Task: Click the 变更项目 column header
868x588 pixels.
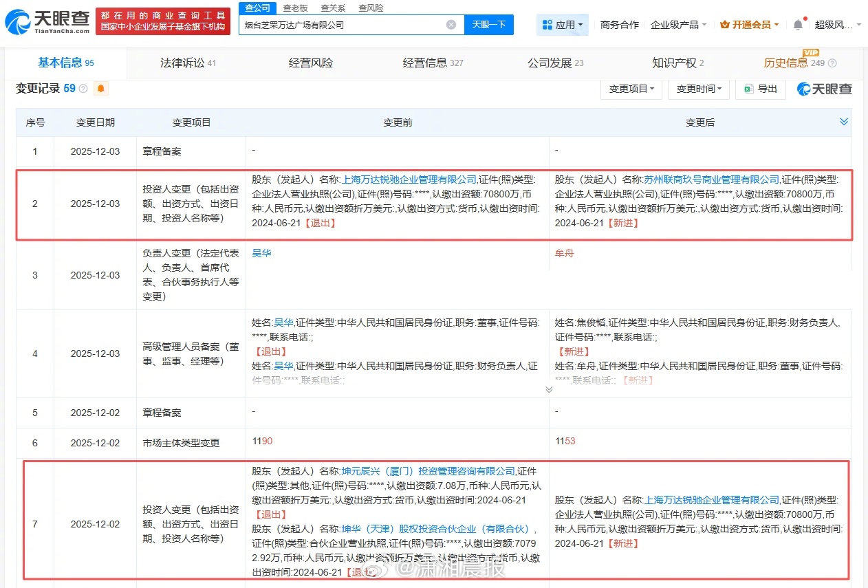Action: pos(191,122)
